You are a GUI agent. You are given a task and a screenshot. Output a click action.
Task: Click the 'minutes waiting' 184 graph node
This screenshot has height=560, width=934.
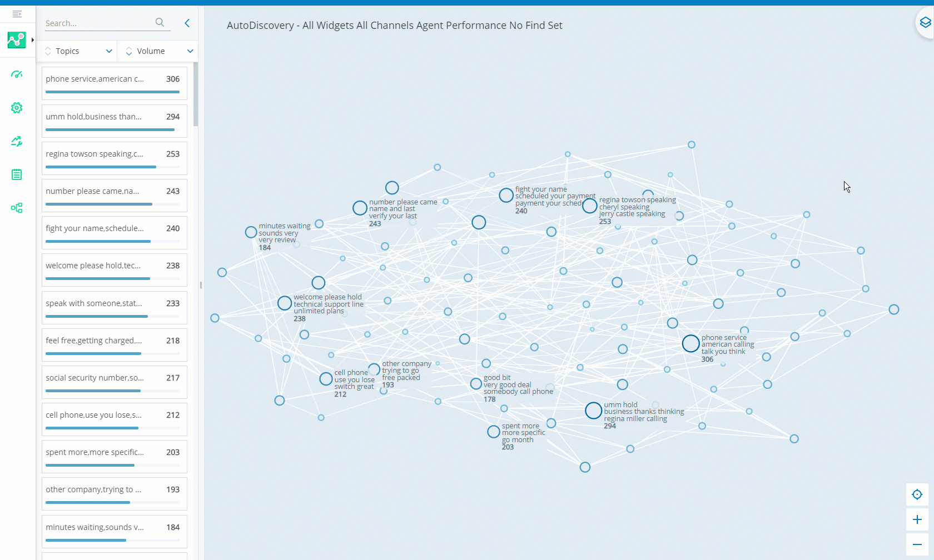251,232
